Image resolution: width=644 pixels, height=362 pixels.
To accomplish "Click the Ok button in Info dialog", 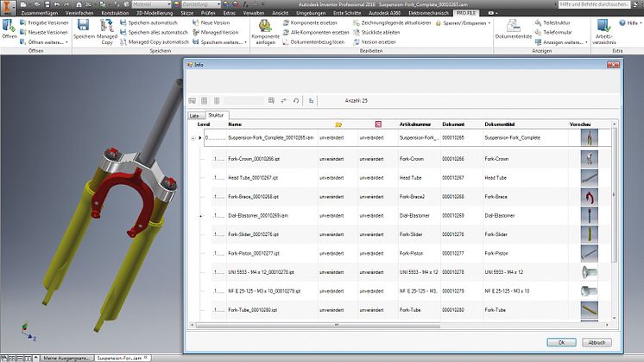I will [561, 342].
